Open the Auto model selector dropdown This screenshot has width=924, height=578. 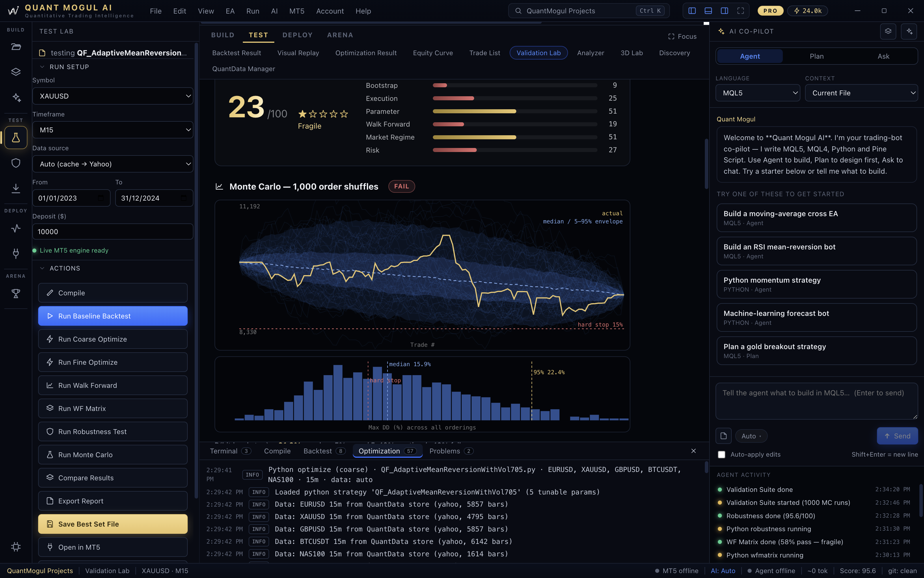(751, 436)
